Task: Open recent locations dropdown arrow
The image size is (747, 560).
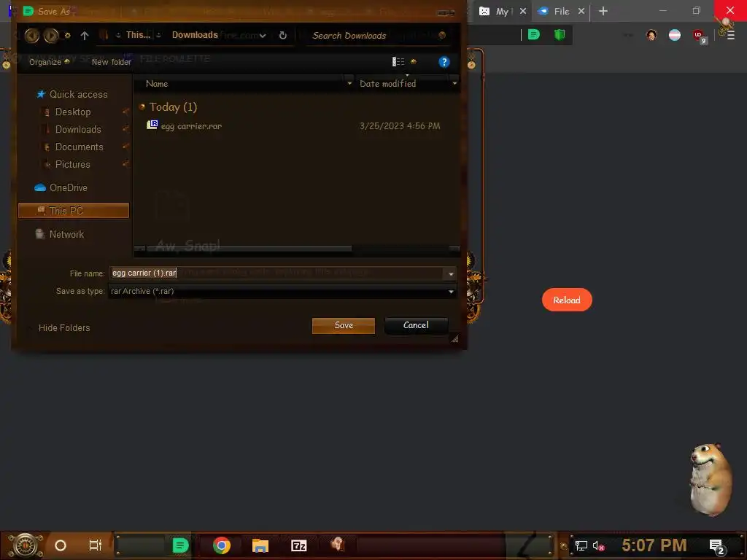Action: tap(68, 35)
